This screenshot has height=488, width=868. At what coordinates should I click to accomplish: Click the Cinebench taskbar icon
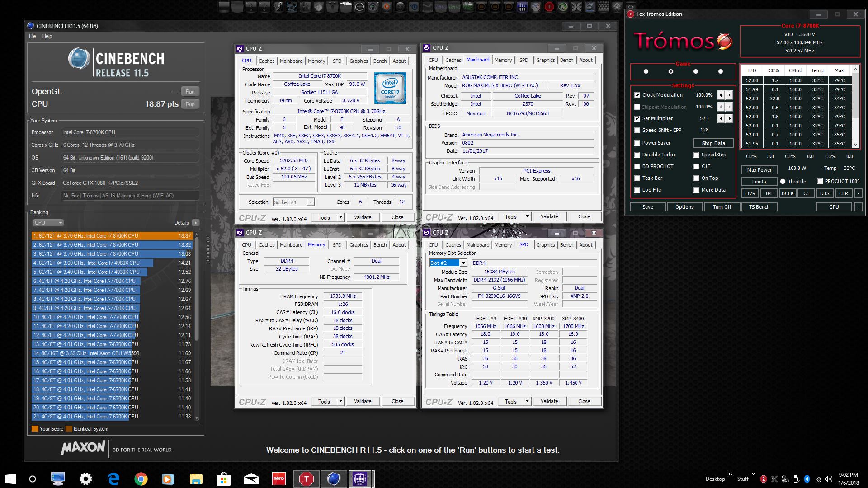333,479
